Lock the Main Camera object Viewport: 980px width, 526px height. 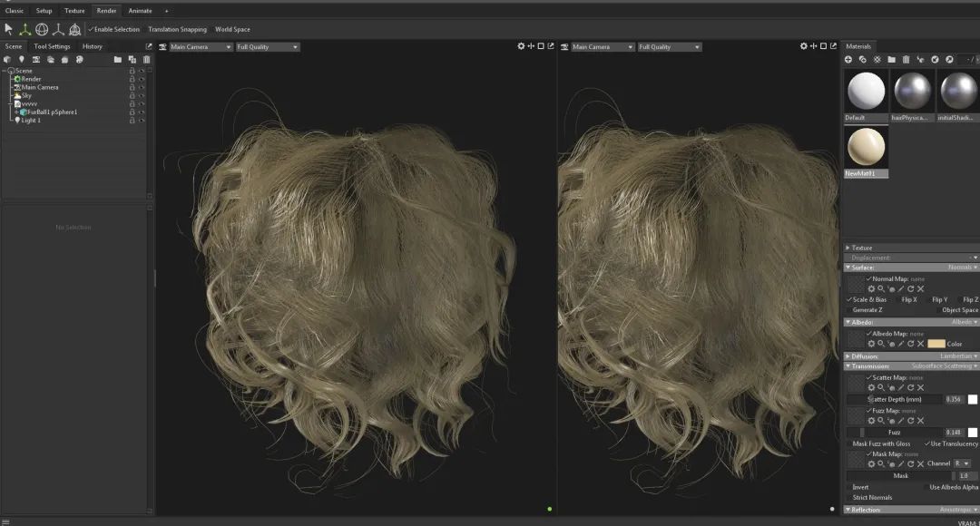[x=132, y=87]
